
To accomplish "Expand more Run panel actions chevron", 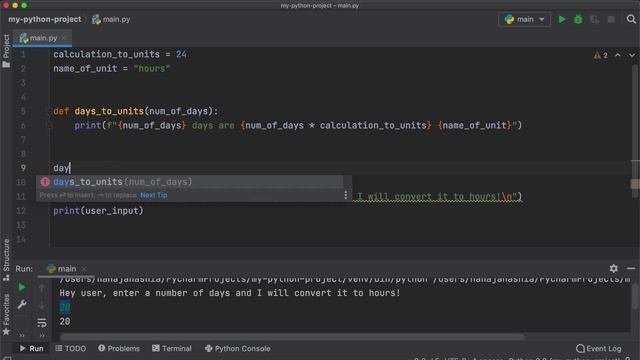I will [x=22, y=336].
